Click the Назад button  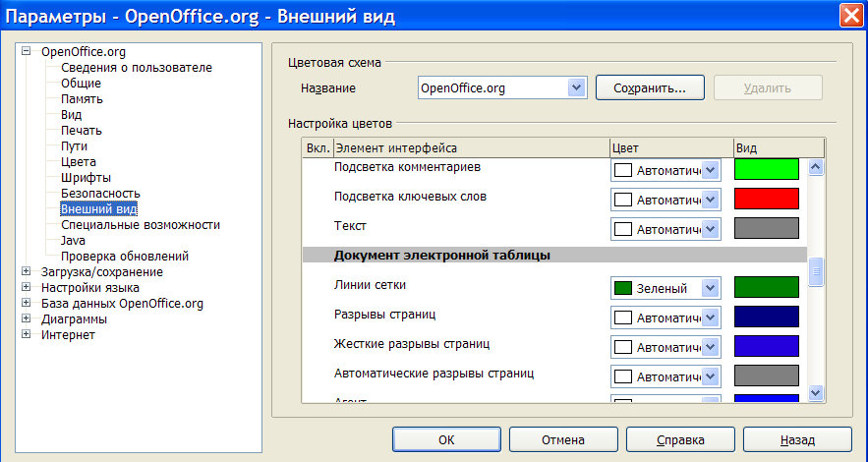pyautogui.click(x=797, y=439)
